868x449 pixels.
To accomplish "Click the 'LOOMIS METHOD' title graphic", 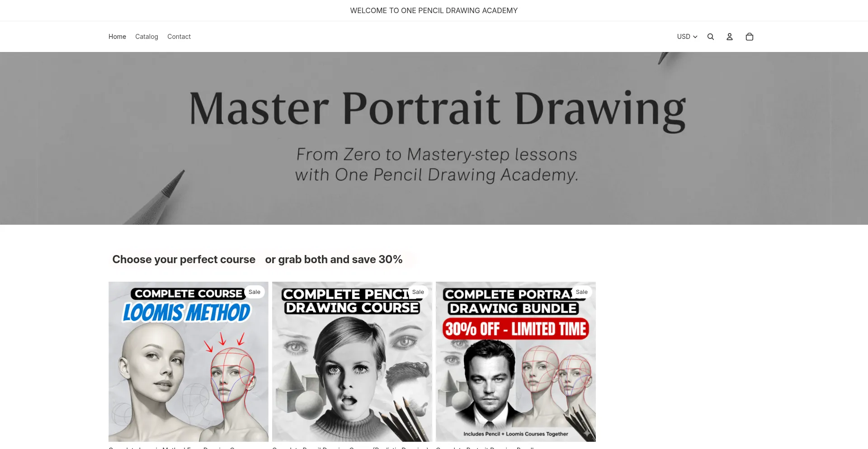I will click(187, 312).
